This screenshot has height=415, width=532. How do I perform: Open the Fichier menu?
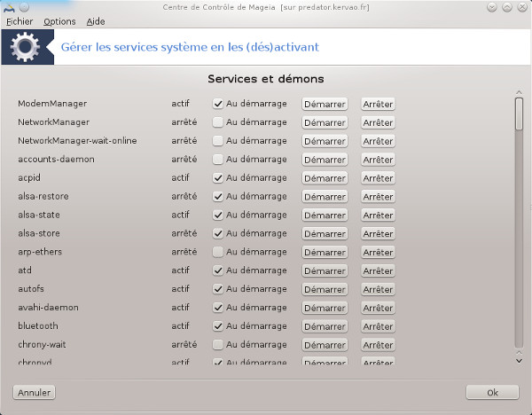19,21
